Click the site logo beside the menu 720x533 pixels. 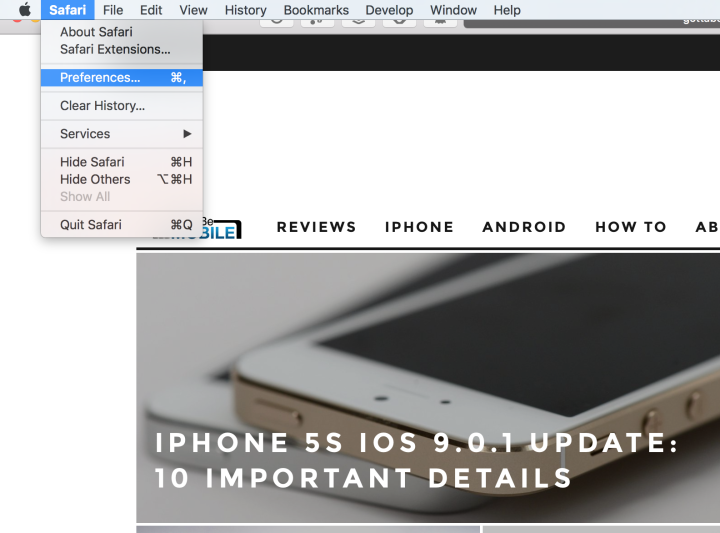coord(222,229)
